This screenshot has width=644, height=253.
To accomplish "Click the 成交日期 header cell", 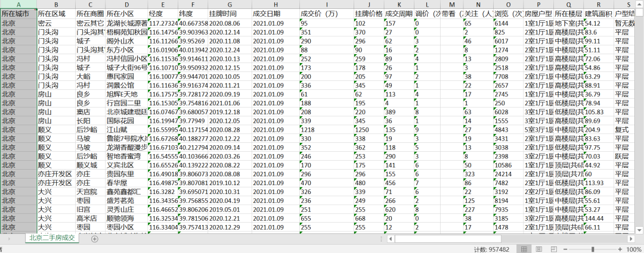I will point(275,14).
